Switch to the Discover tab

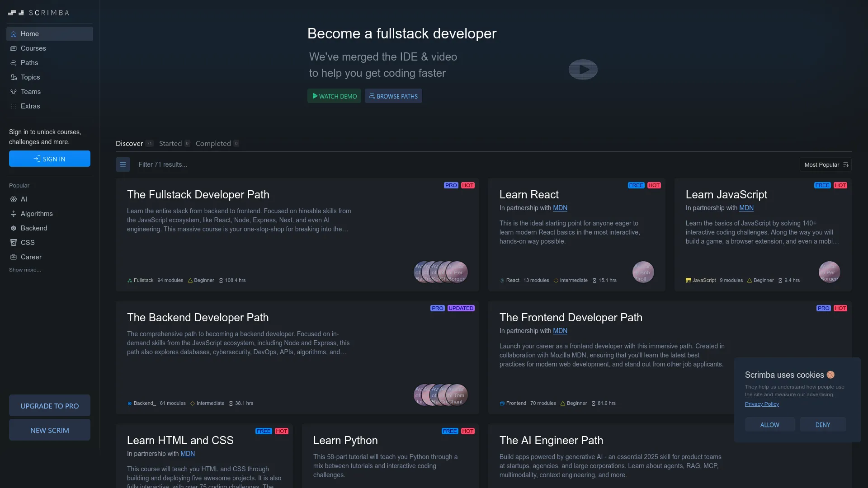tap(134, 143)
